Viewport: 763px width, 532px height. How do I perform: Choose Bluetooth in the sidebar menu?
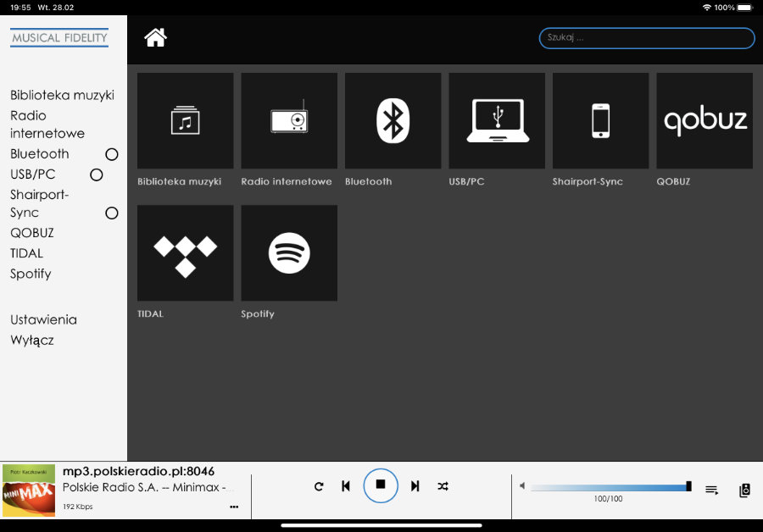pos(39,154)
